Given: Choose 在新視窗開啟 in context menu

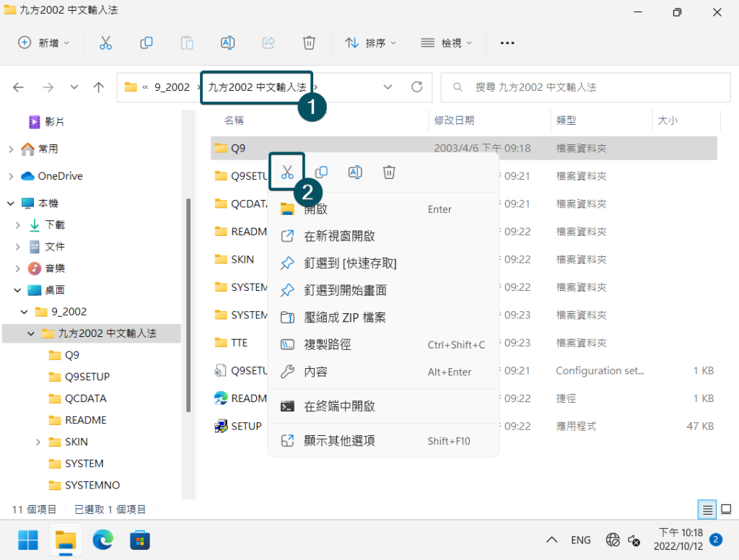Looking at the screenshot, I should pyautogui.click(x=382, y=236).
